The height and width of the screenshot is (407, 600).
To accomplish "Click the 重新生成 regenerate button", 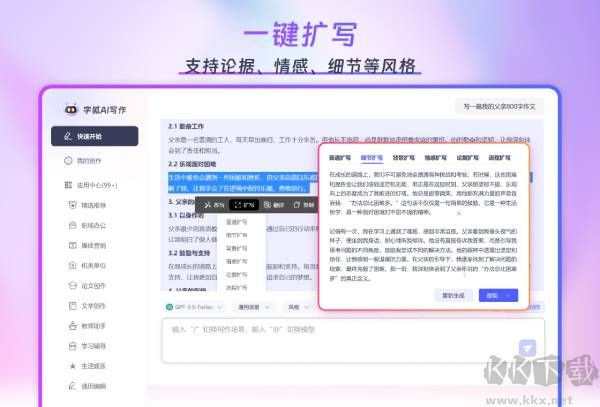I will 453,295.
